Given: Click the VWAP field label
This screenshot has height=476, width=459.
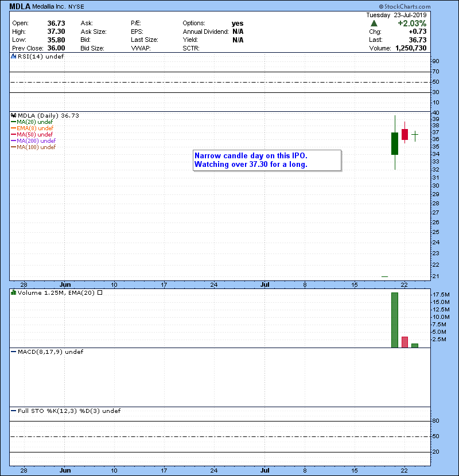Looking at the screenshot, I should point(141,48).
